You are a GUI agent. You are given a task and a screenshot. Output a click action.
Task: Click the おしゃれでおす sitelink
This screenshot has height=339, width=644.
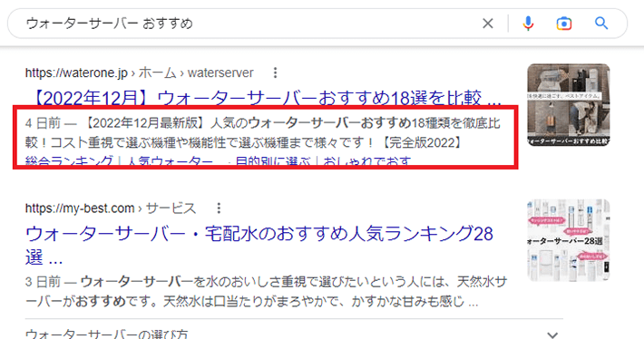[x=367, y=160]
